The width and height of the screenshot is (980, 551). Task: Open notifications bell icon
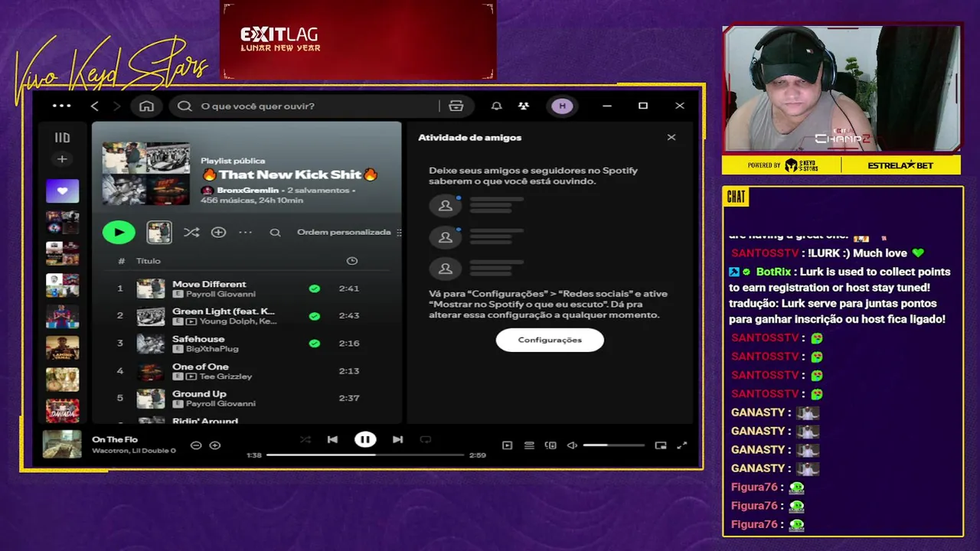pyautogui.click(x=496, y=106)
